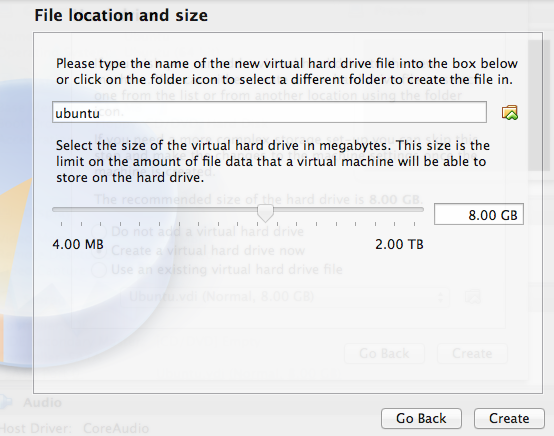Click the size field showing 8.00 GB
This screenshot has height=436, width=554.
click(479, 214)
